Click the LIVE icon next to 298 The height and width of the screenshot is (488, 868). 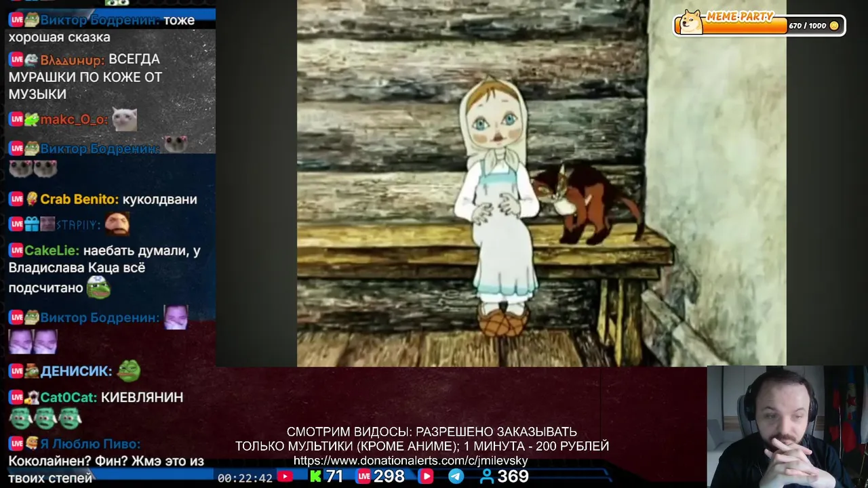[364, 476]
